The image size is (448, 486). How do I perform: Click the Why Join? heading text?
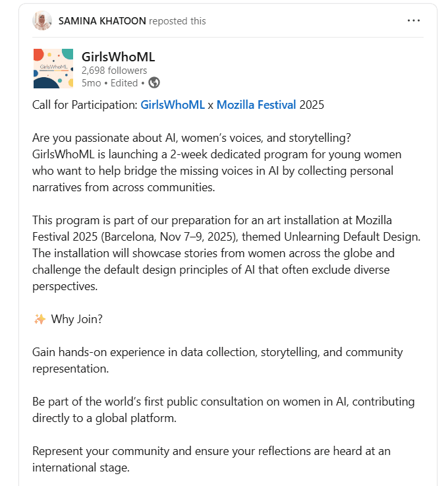(77, 319)
